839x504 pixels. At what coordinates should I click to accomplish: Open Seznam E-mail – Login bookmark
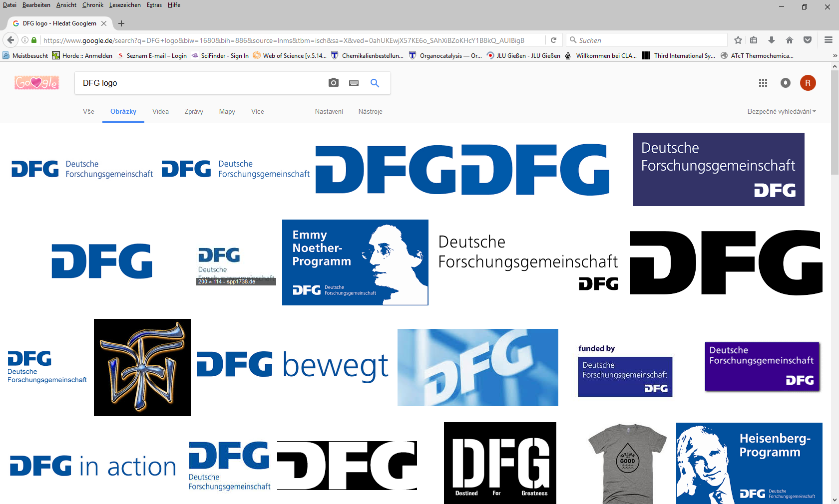[152, 56]
